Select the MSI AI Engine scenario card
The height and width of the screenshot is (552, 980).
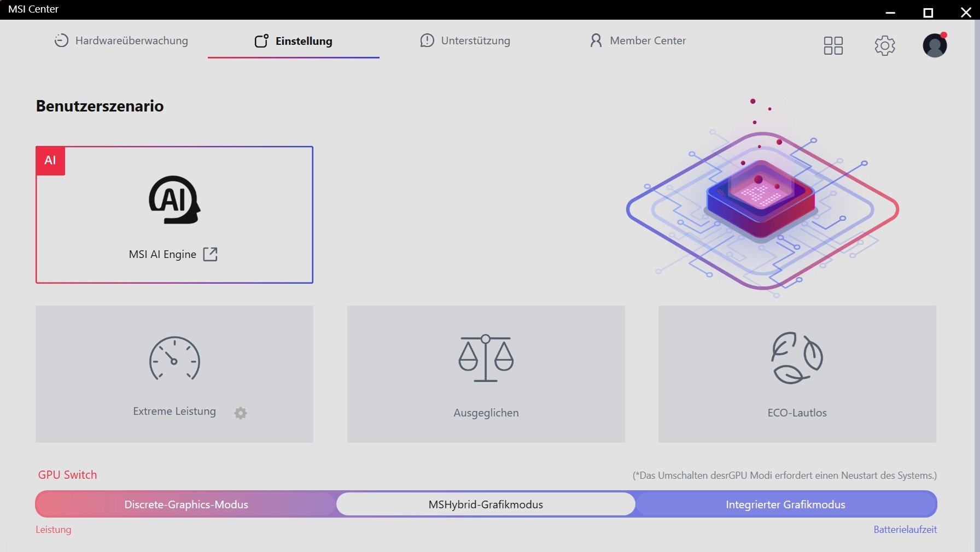pyautogui.click(x=174, y=215)
